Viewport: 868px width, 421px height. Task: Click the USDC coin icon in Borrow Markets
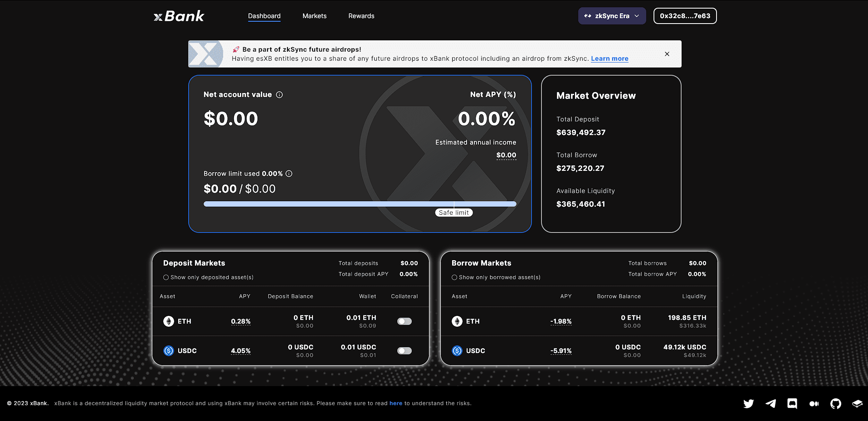pos(457,351)
